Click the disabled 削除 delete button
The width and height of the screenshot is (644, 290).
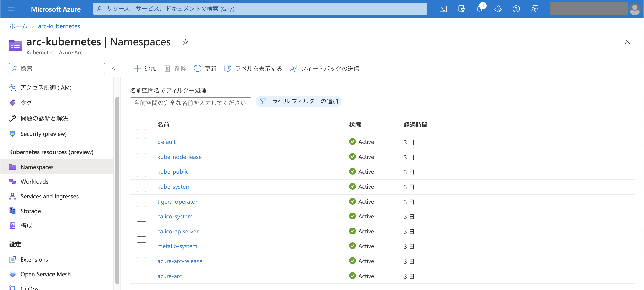[x=175, y=69]
